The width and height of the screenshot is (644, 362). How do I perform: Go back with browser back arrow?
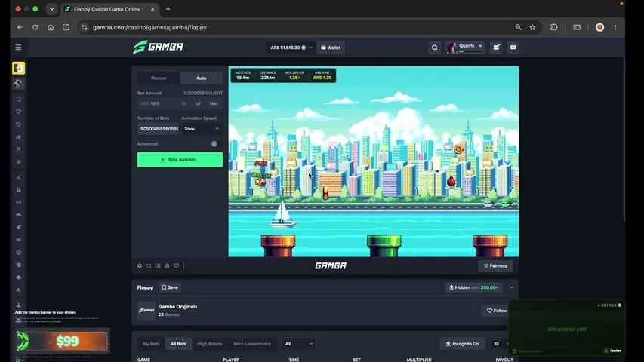(20, 27)
